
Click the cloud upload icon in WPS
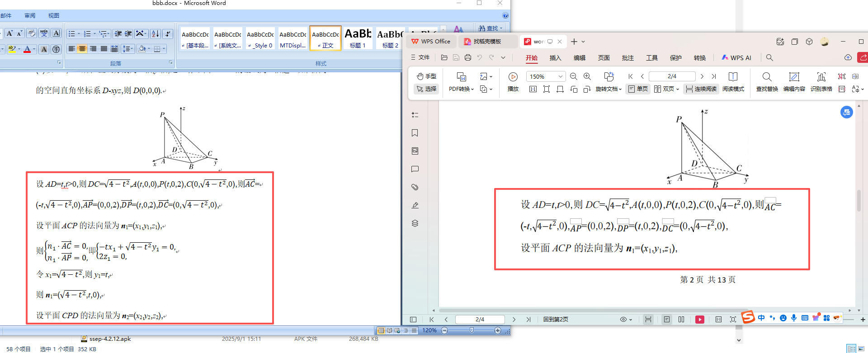pyautogui.click(x=848, y=57)
